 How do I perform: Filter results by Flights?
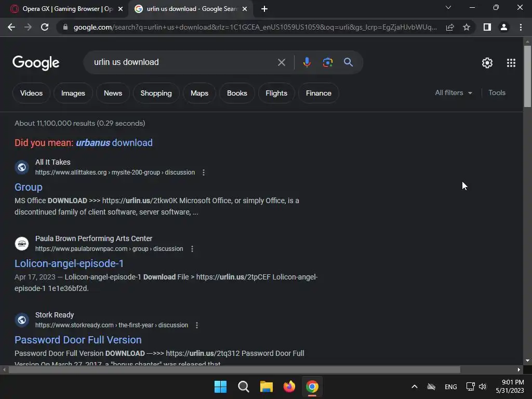(276, 93)
